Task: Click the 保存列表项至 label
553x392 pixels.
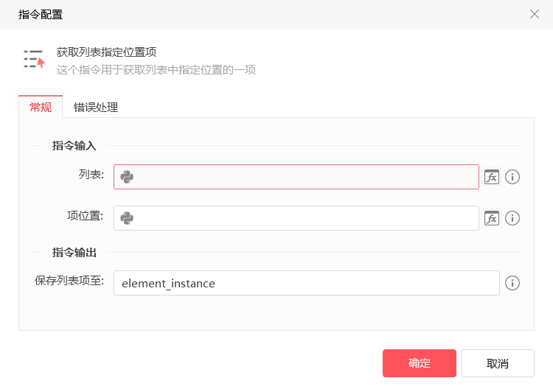Action: coord(69,281)
